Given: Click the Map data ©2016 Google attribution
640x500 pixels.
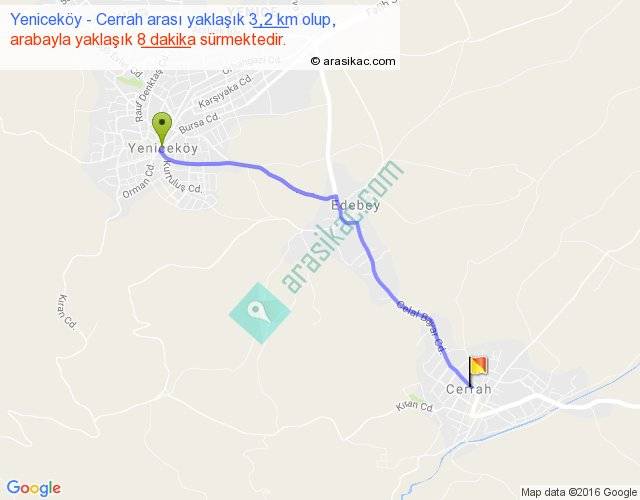Looking at the screenshot, I should pyautogui.click(x=579, y=492).
